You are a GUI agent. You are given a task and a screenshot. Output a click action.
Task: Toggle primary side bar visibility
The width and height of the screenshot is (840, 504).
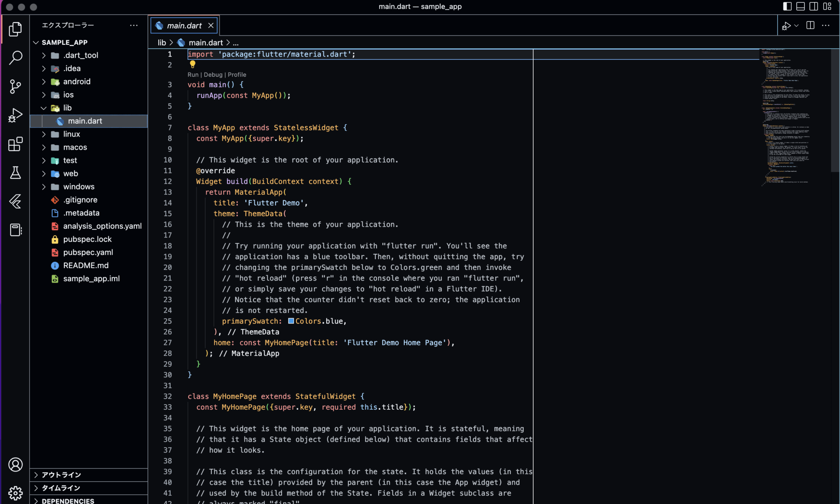(x=787, y=6)
